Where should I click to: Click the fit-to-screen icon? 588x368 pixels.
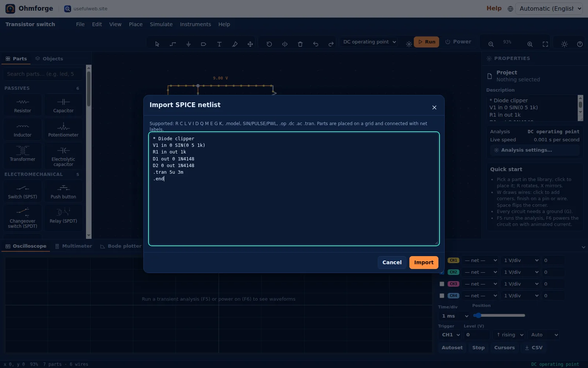545,44
